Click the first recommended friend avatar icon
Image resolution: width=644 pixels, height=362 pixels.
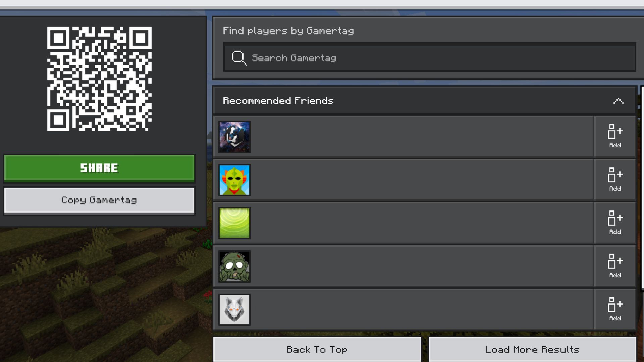tap(234, 136)
